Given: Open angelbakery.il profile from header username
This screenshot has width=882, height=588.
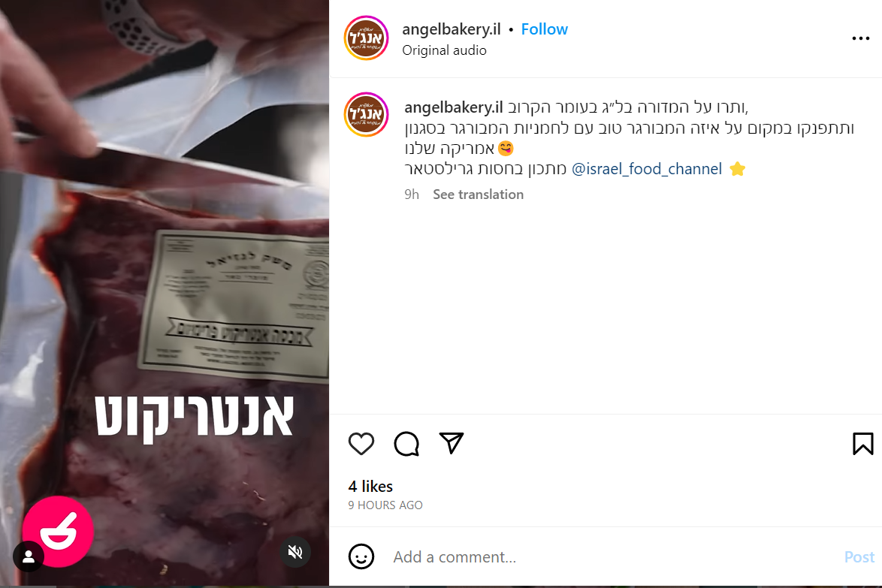Looking at the screenshot, I should point(451,29).
